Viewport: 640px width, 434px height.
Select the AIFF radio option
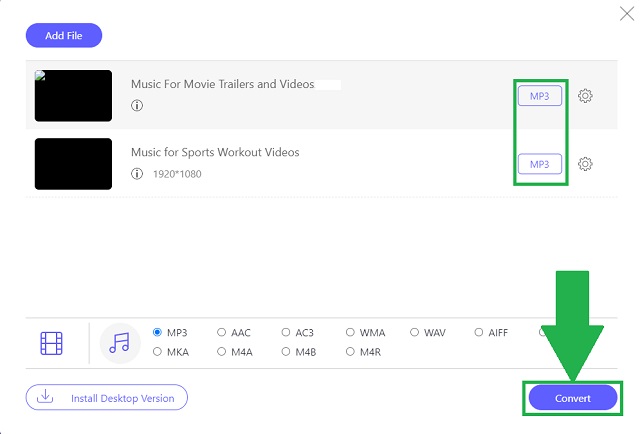pos(478,332)
